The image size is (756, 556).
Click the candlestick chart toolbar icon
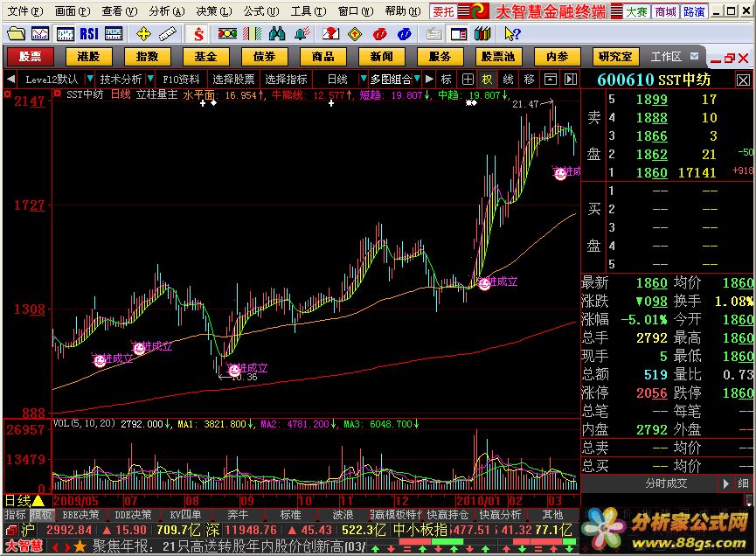(x=65, y=34)
